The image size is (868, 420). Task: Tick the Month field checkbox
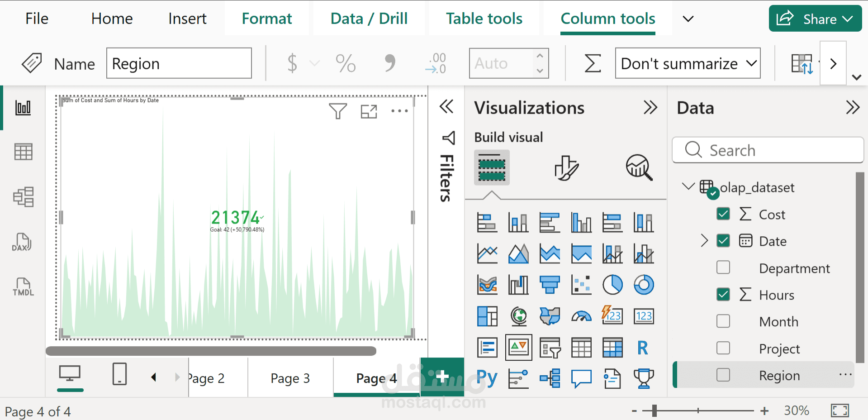[x=723, y=321]
